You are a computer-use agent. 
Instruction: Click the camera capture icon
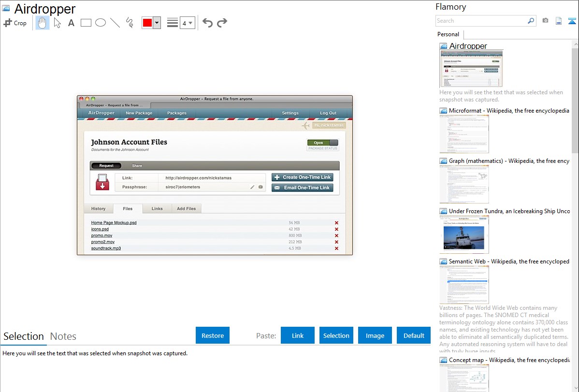545,21
